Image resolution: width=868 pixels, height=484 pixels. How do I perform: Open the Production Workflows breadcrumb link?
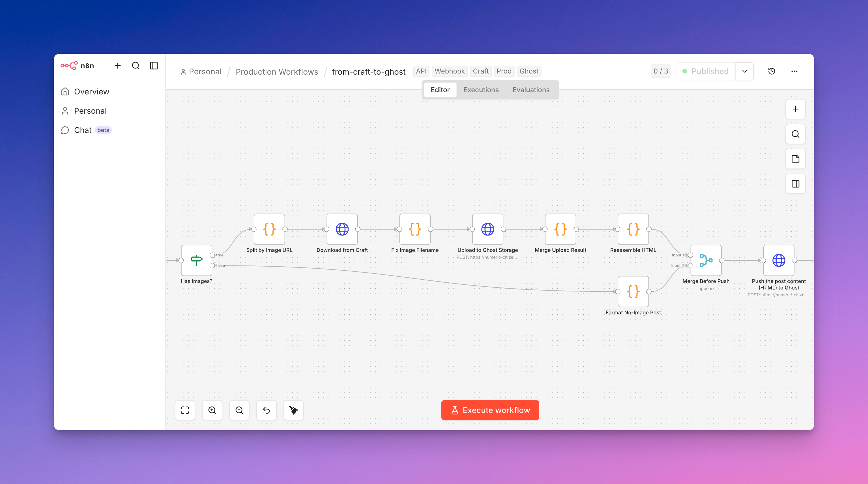tap(277, 72)
